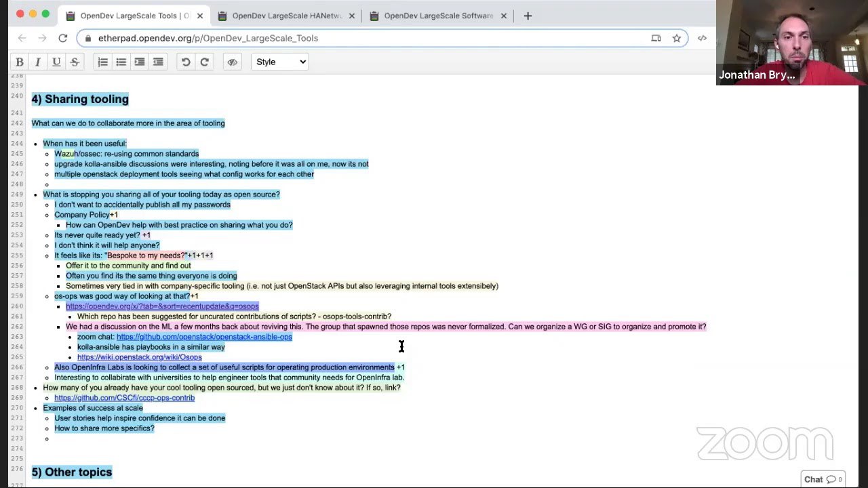Click 'Sometimes very tied in with company-specific' line

pos(282,286)
